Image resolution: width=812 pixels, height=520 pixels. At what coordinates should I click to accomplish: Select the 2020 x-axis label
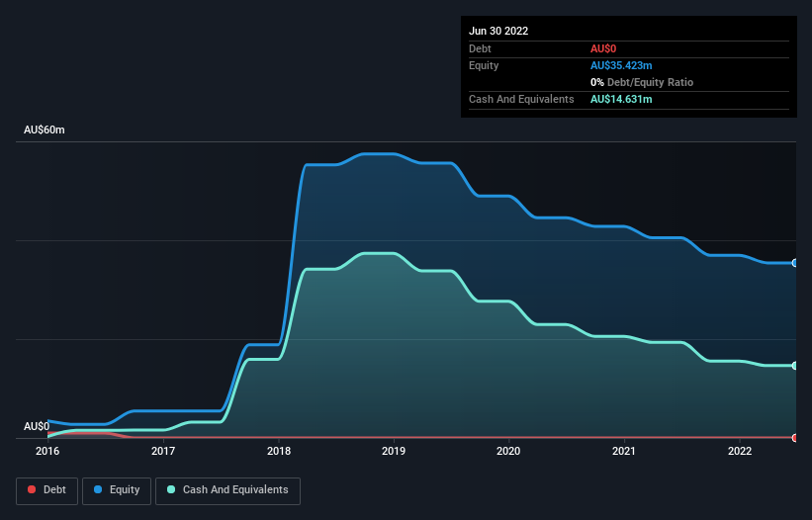click(x=508, y=451)
